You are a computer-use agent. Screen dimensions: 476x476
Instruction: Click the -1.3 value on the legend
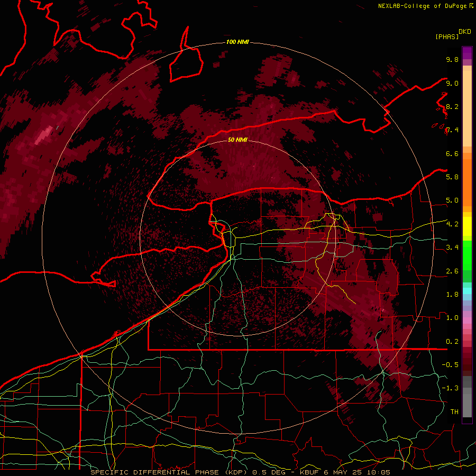pyautogui.click(x=450, y=388)
